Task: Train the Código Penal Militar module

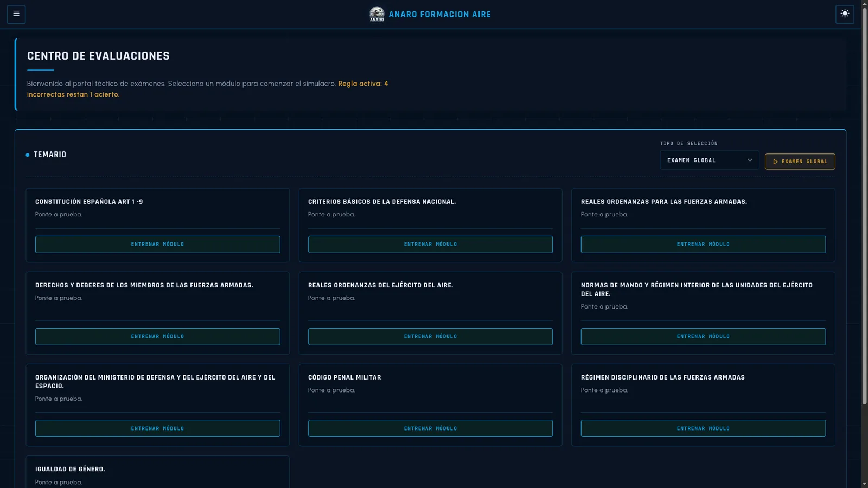Action: pyautogui.click(x=431, y=428)
